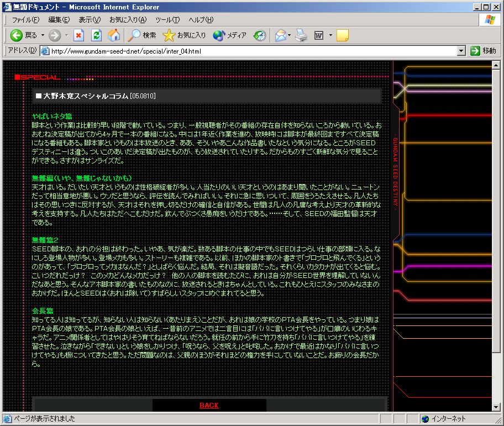Click the BACK link at page bottom

pos(209,406)
